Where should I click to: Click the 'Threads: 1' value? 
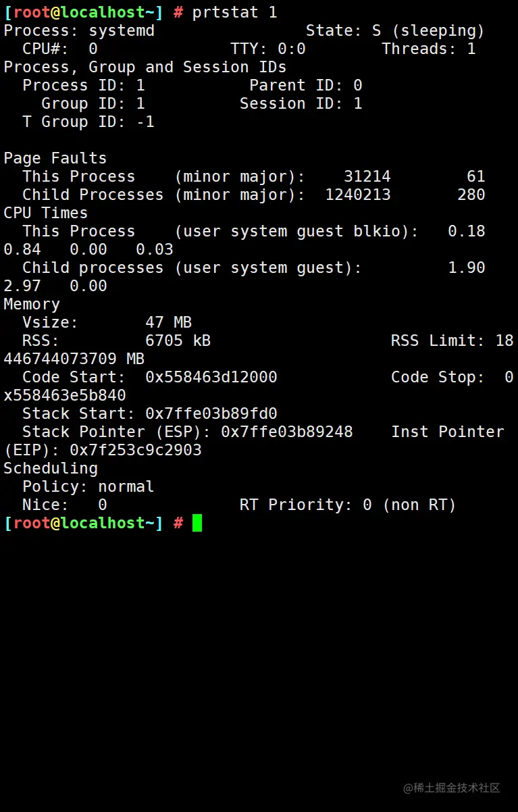pyautogui.click(x=428, y=49)
